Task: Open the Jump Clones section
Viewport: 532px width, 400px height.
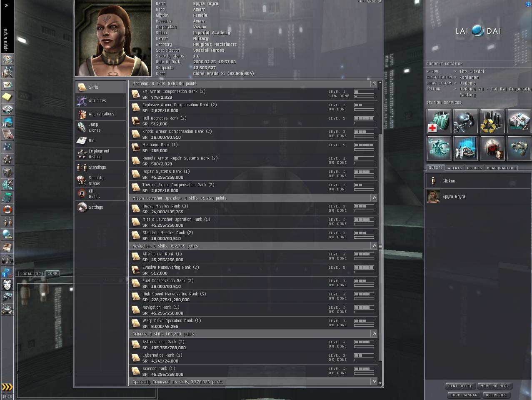Action: click(x=100, y=127)
